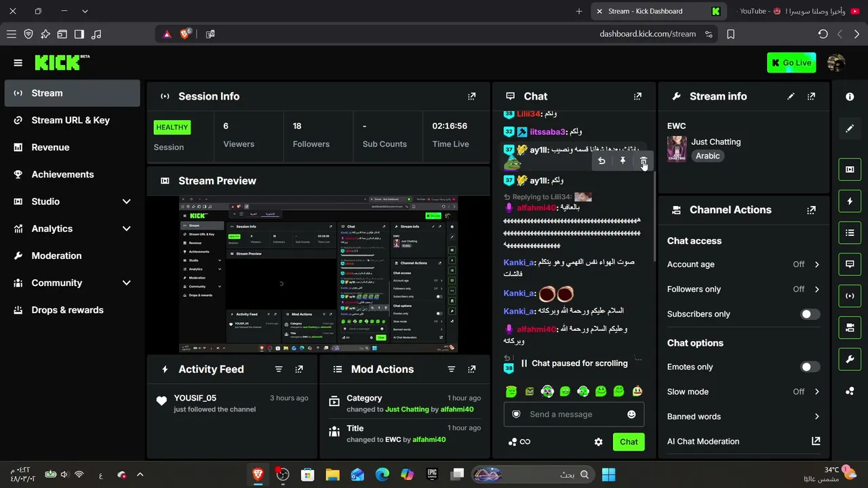Open Slow mode settings
Image resolution: width=868 pixels, height=488 pixels.
tap(744, 392)
